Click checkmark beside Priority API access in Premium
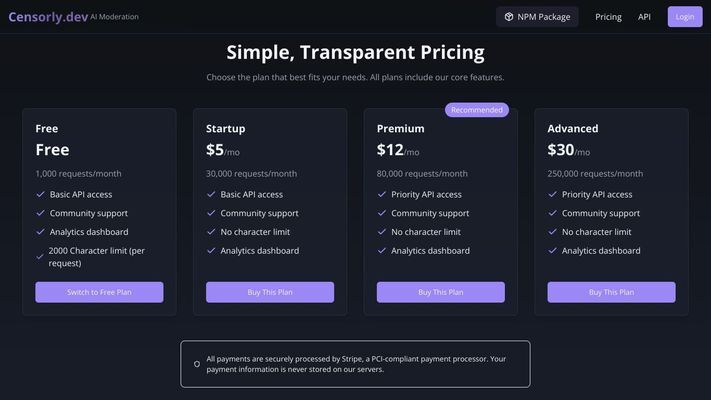This screenshot has height=400, width=711. (382, 194)
